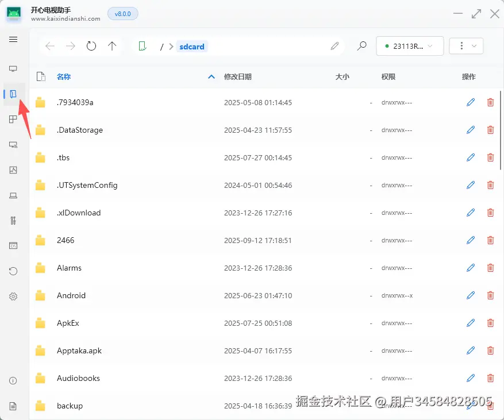The width and height of the screenshot is (504, 420).
Task: Rename the .tbs folder
Action: [x=471, y=158]
